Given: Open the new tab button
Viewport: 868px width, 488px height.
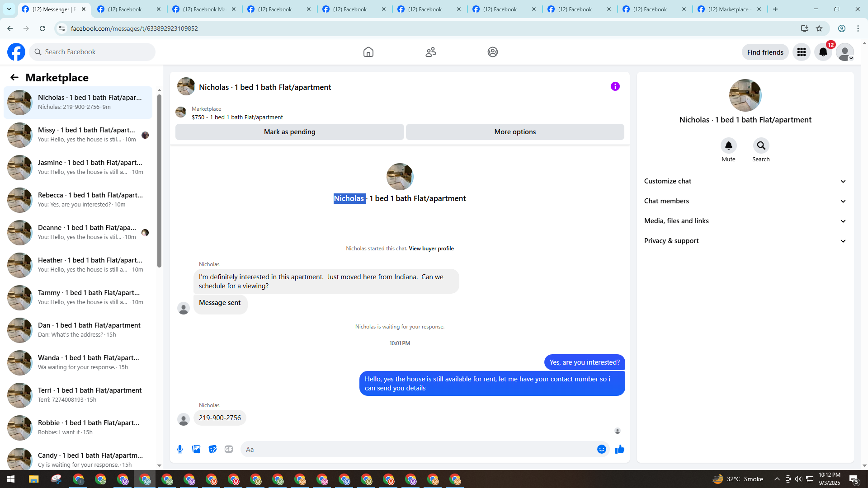Looking at the screenshot, I should tap(775, 9).
